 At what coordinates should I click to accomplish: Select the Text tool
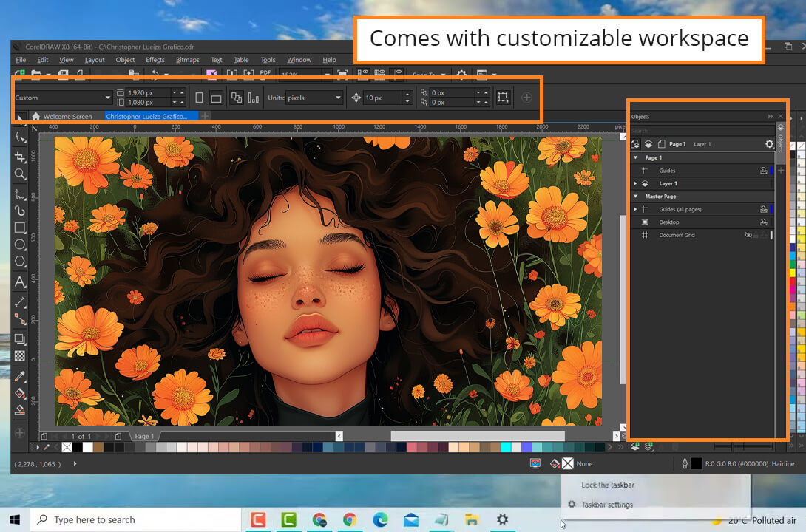point(20,282)
